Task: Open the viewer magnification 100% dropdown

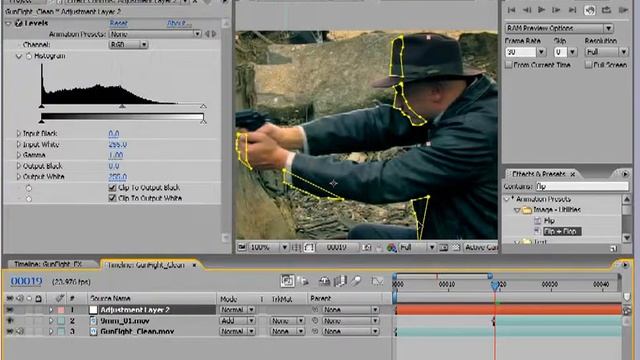Action: coord(269,247)
